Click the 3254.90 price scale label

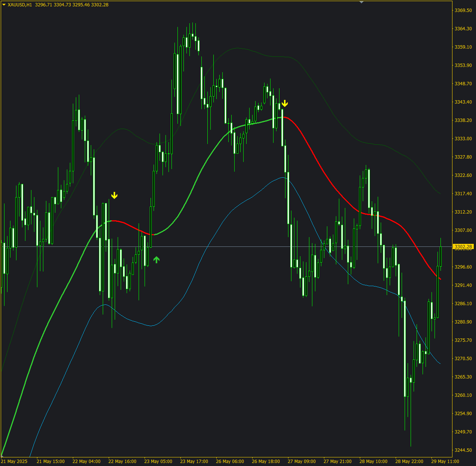(x=463, y=414)
